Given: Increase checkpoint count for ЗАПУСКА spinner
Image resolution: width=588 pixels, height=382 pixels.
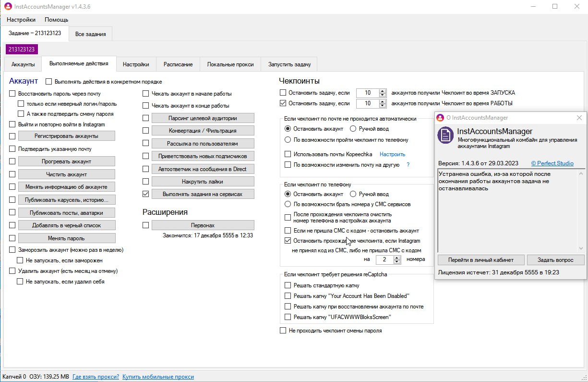Looking at the screenshot, I should tap(383, 91).
